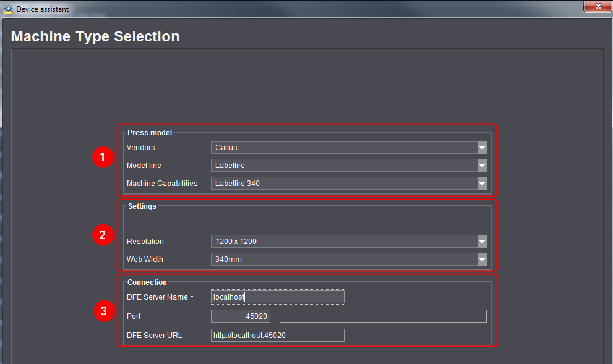The height and width of the screenshot is (364, 613).
Task: Click the Machine Type Selection heading
Action: (95, 36)
